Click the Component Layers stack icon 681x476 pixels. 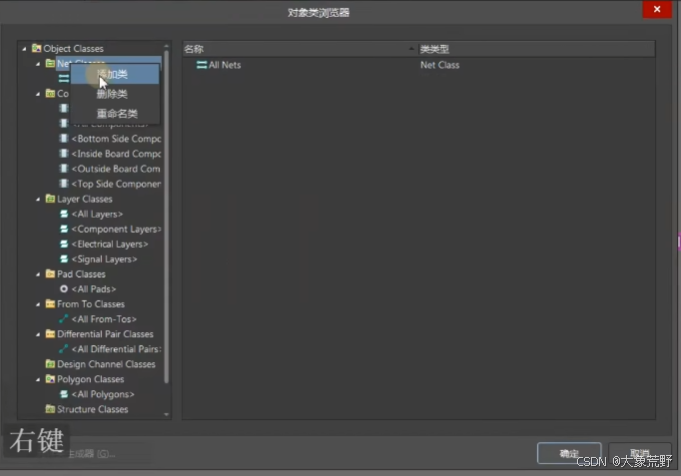(x=64, y=229)
